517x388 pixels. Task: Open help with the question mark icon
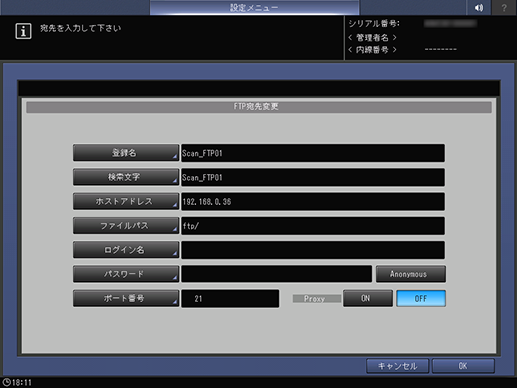(504, 7)
